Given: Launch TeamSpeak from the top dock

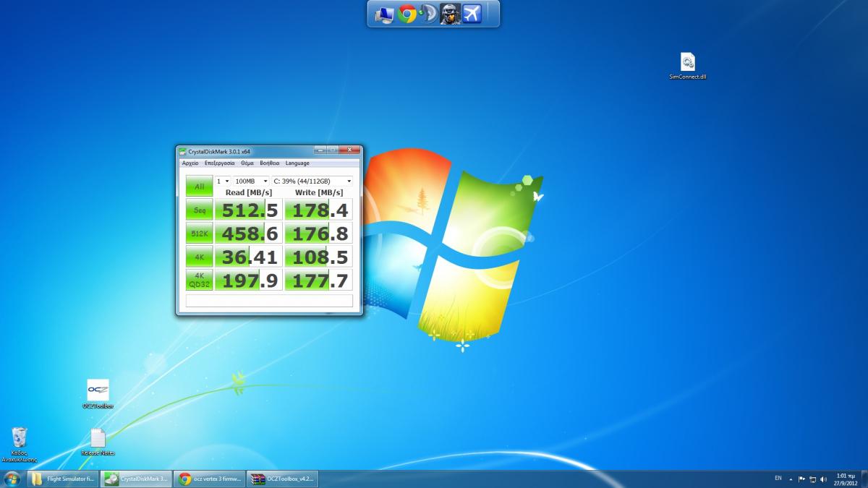Looking at the screenshot, I should (x=428, y=14).
